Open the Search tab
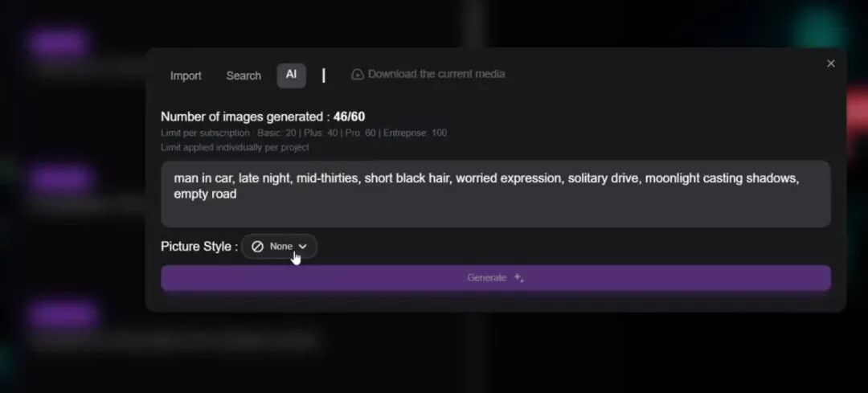This screenshot has width=868, height=393. click(243, 76)
